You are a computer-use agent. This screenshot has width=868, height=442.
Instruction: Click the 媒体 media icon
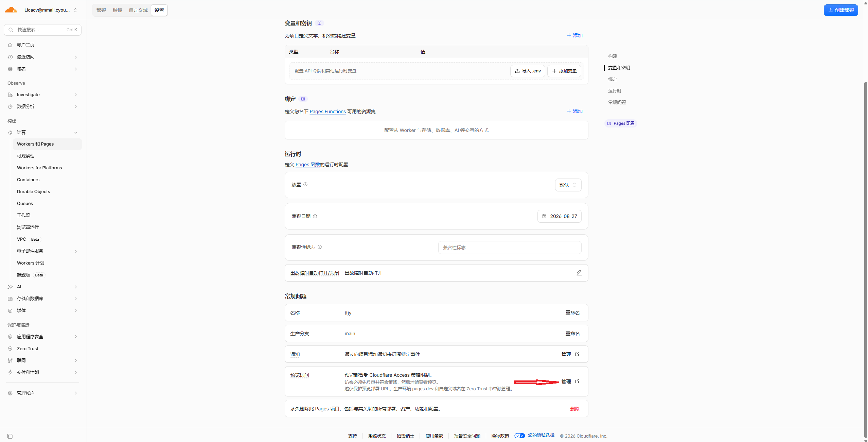pos(10,310)
